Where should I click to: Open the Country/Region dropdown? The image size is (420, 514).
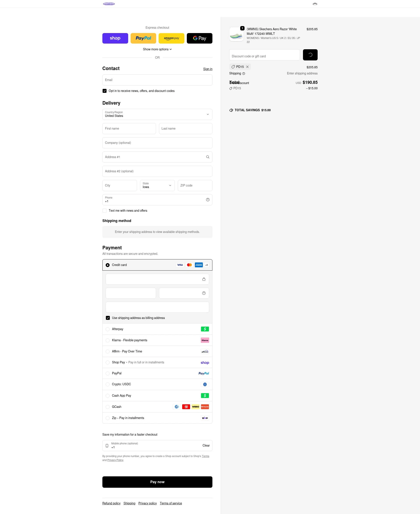[x=157, y=114]
